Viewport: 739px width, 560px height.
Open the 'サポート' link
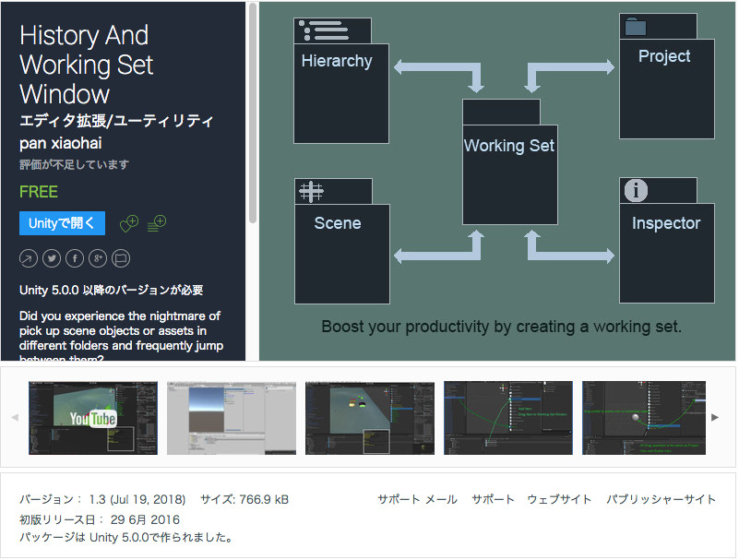point(493,499)
